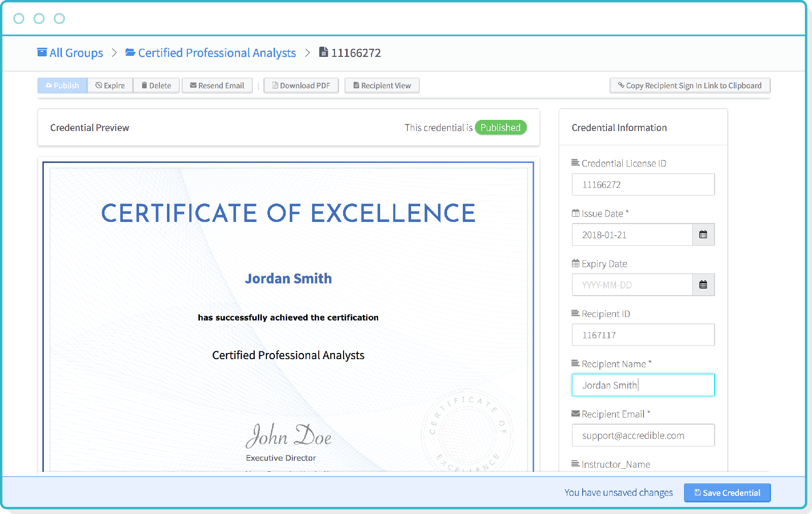Click the All Groups folder icon

click(42, 52)
